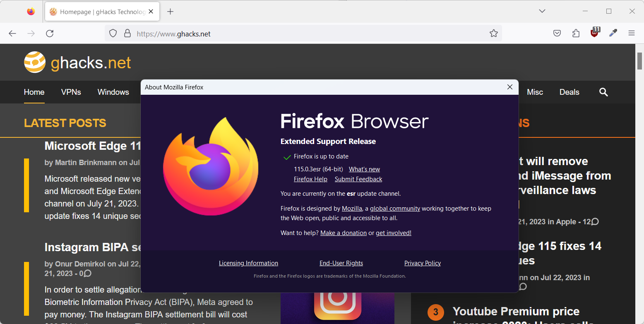Click the Firefox View icon in tab strip

coord(31,12)
